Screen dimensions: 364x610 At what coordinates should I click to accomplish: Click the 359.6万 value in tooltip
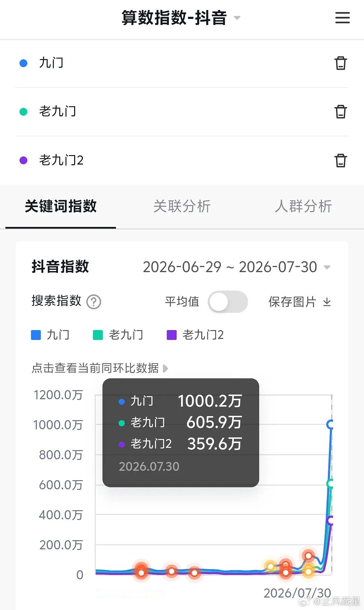(x=214, y=444)
